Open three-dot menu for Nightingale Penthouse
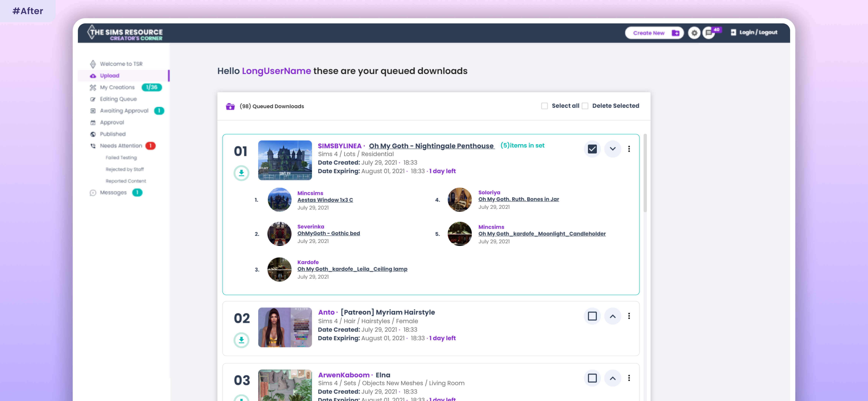This screenshot has height=401, width=868. (629, 149)
